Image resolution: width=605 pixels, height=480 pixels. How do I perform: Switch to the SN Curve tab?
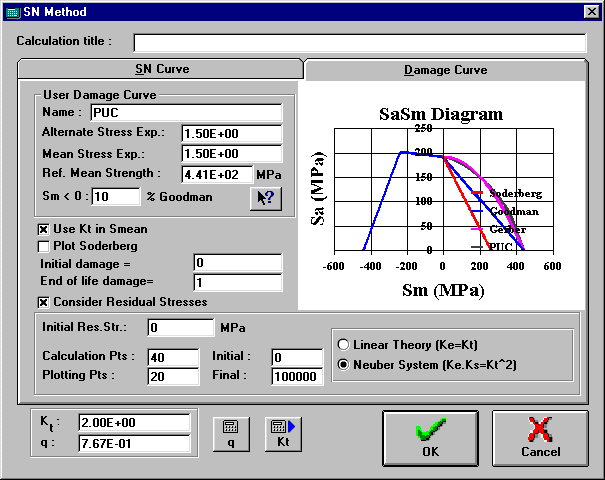(161, 70)
